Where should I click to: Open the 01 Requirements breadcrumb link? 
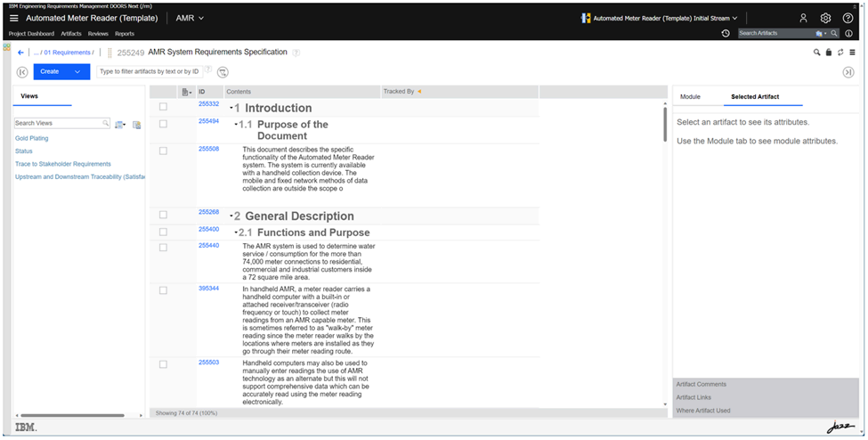(67, 53)
